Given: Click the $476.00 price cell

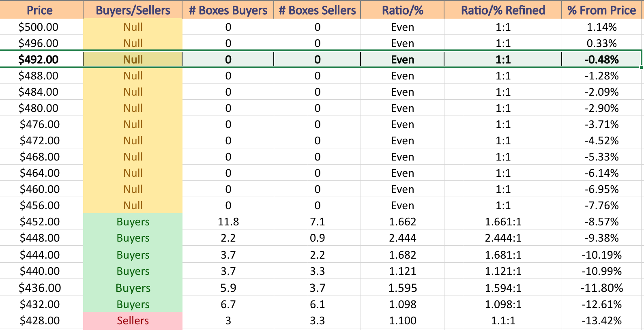Looking at the screenshot, I should click(41, 124).
